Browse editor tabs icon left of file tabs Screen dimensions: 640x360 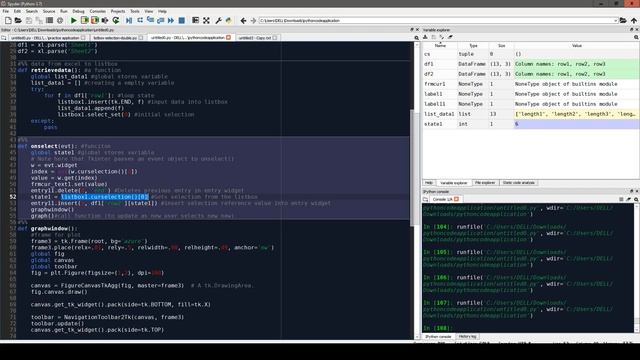tap(4, 38)
